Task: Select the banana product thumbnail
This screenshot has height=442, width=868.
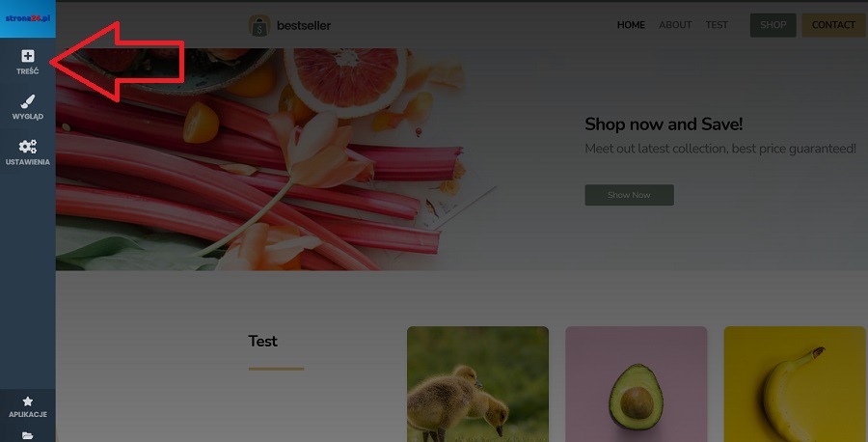Action: [795, 384]
